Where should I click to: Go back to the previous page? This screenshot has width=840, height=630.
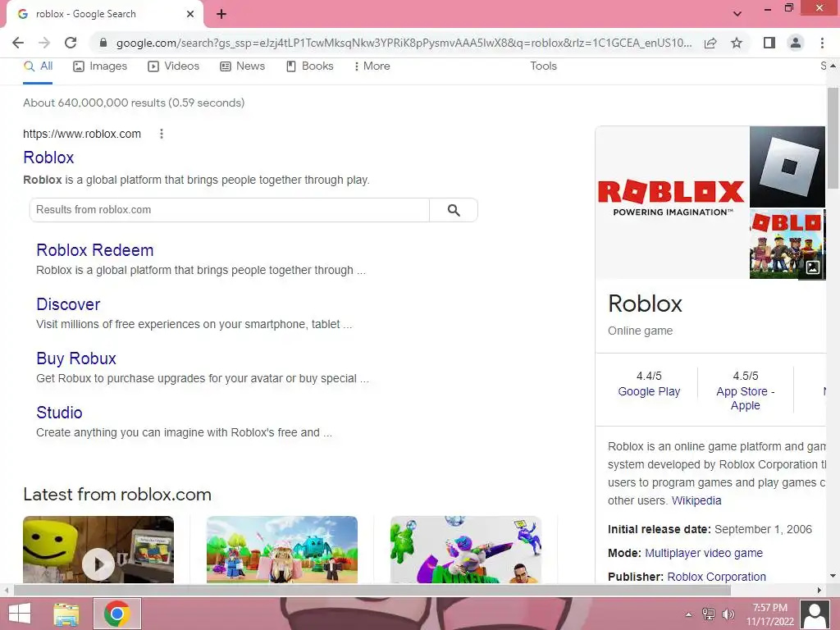point(18,43)
